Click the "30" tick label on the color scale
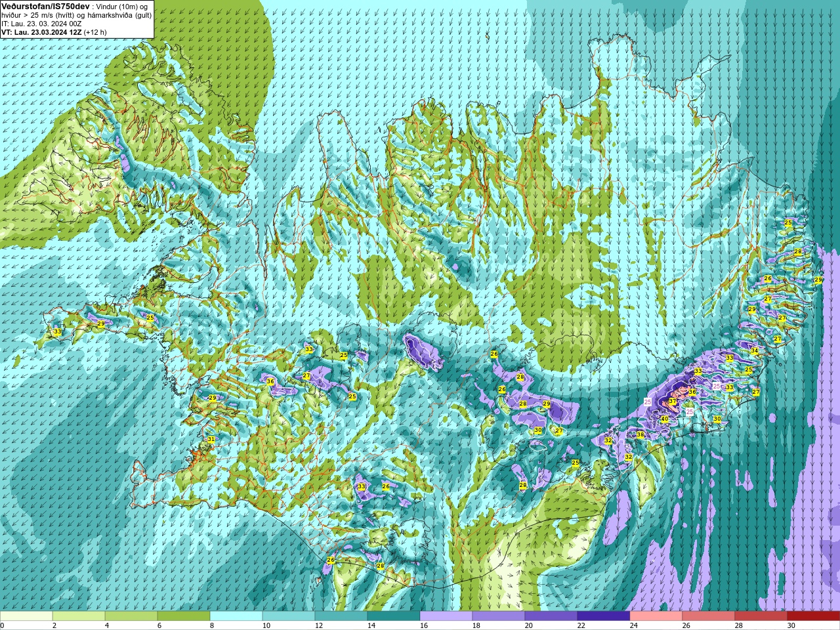840x630 pixels. (792, 625)
